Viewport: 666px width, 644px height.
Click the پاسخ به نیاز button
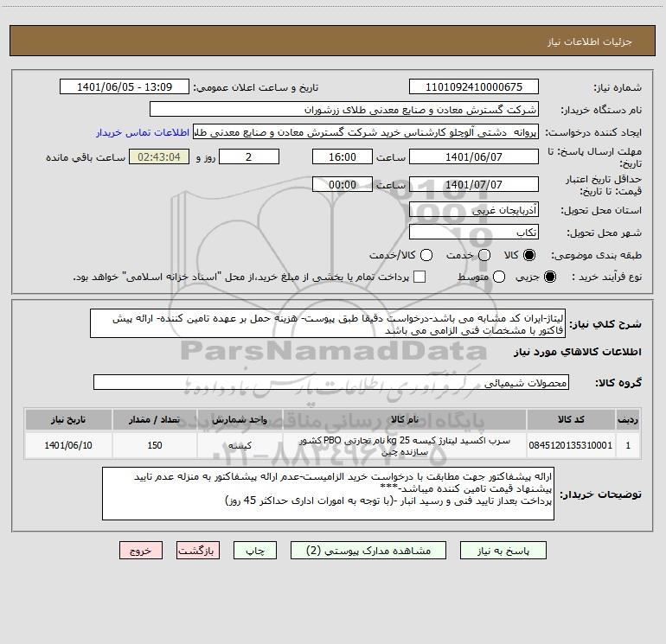pyautogui.click(x=503, y=551)
